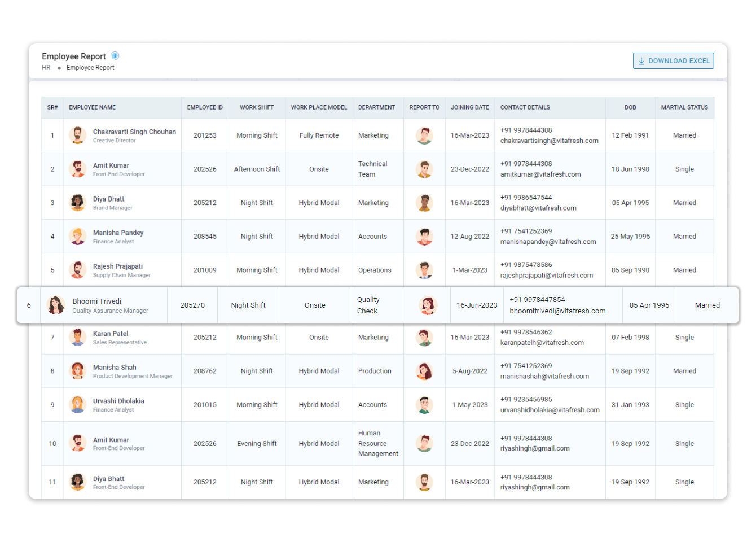Click the Report To avatar for Rajesh Prajapati
This screenshot has width=756, height=542.
point(424,270)
